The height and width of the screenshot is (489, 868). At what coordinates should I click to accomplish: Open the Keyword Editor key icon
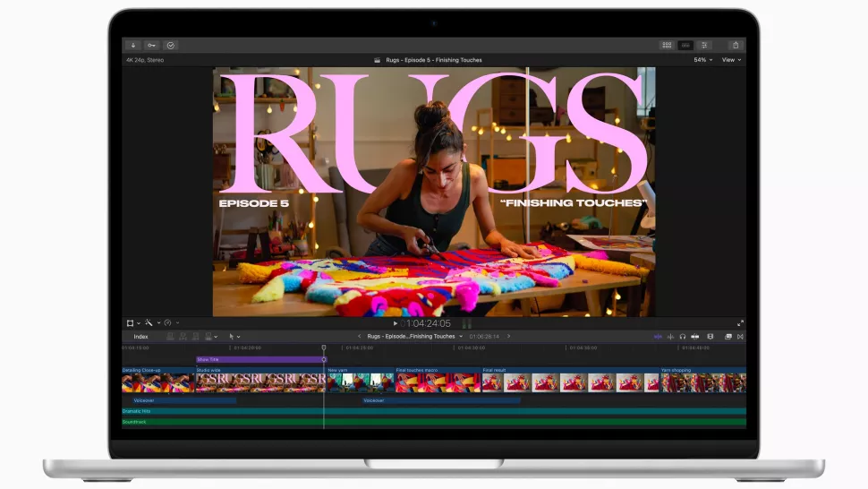[152, 45]
